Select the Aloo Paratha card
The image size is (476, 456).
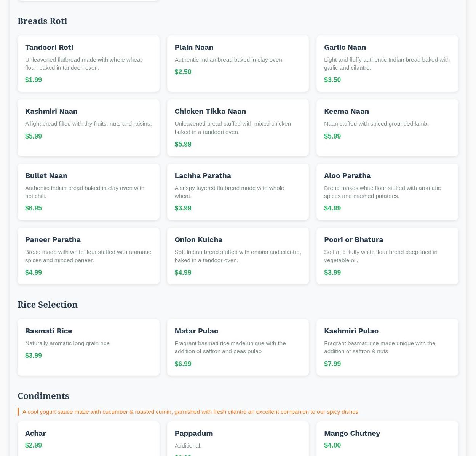coord(387,192)
